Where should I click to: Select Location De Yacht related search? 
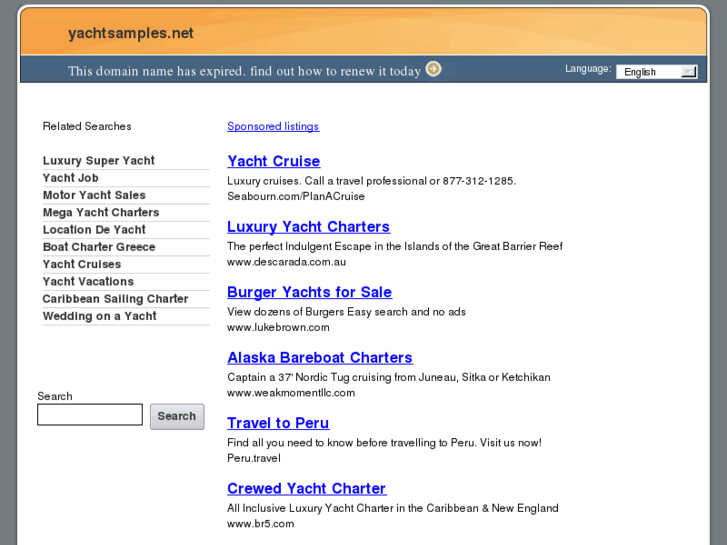pyautogui.click(x=94, y=230)
